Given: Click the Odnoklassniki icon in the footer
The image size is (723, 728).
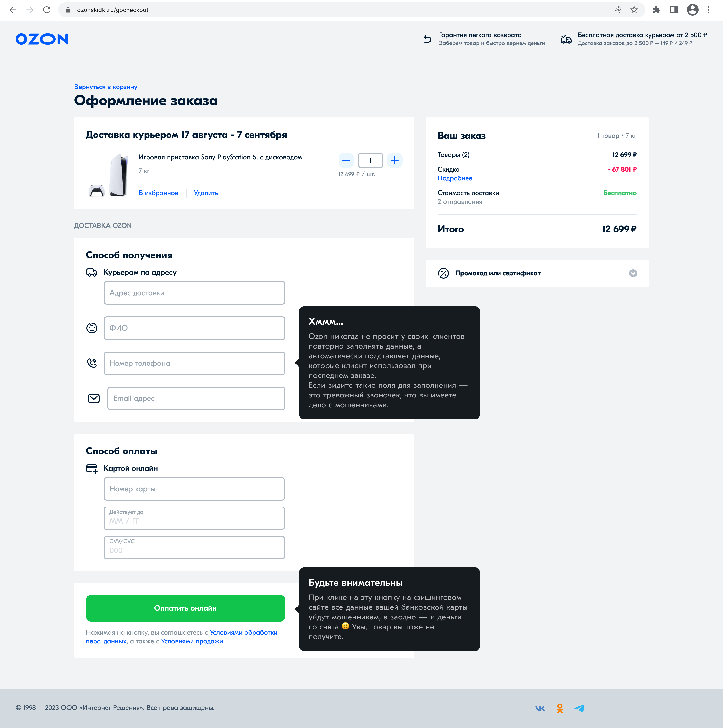Looking at the screenshot, I should click(560, 708).
